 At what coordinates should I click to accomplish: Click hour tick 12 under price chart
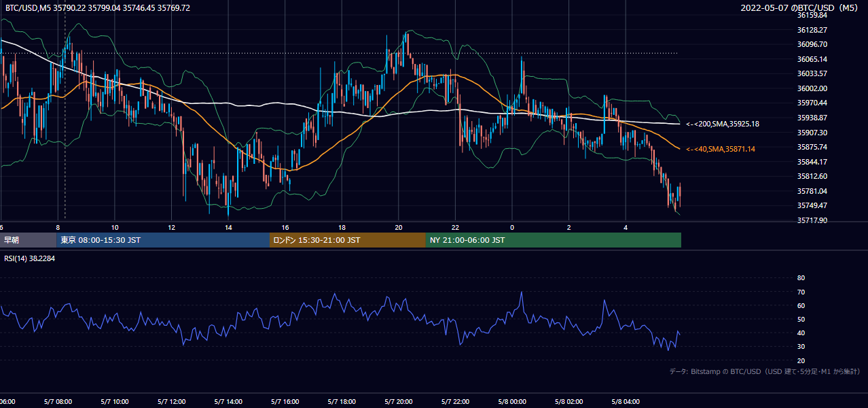tap(171, 227)
